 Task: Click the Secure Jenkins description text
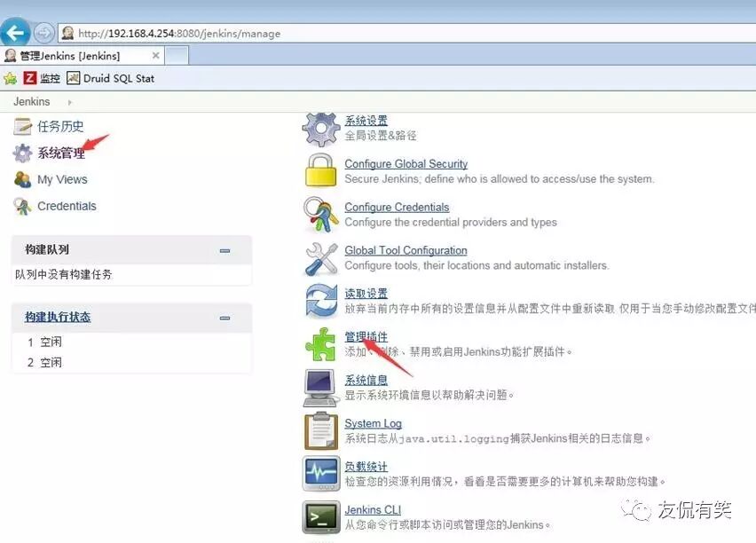click(x=500, y=179)
